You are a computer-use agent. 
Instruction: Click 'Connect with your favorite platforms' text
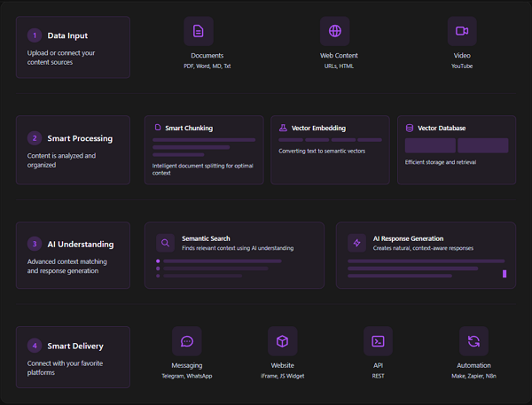(65, 368)
